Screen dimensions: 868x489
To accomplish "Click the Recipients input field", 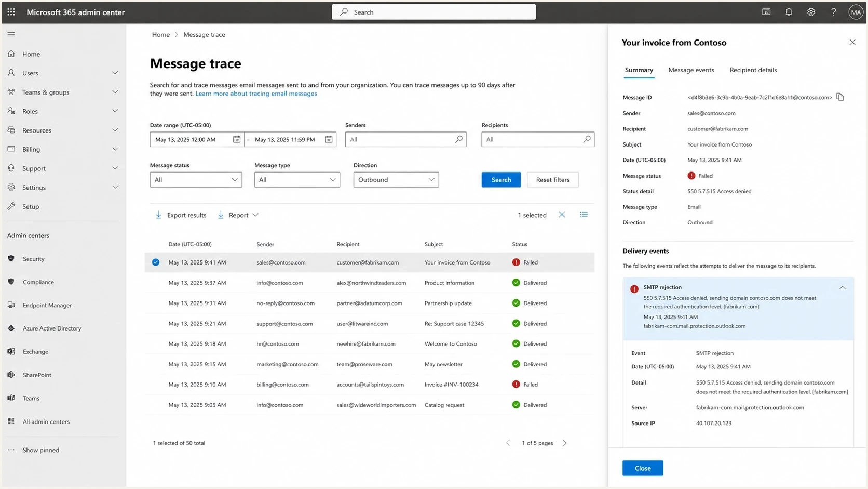I will pos(538,139).
